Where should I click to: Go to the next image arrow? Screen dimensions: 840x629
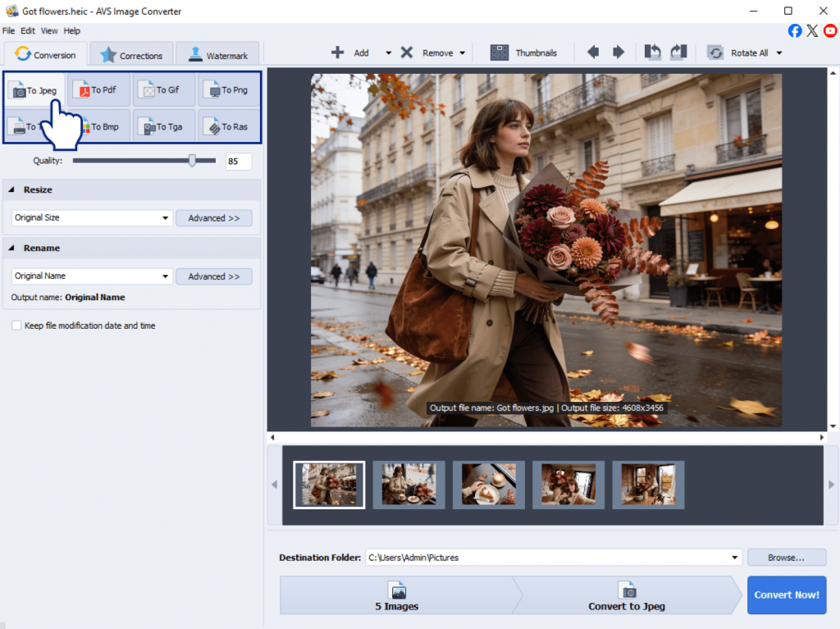(619, 52)
